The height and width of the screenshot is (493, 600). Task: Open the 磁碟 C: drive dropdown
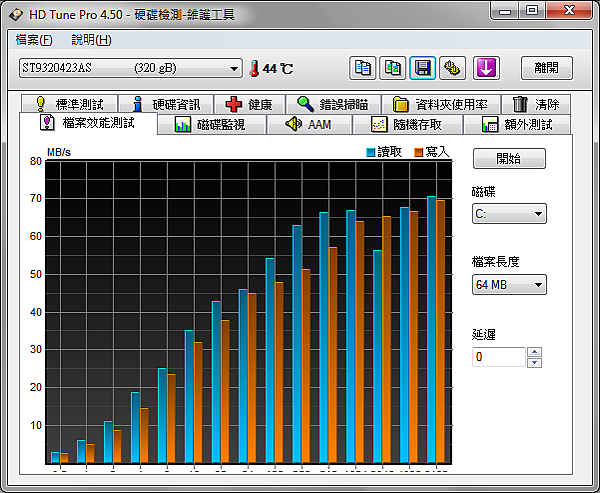click(509, 214)
